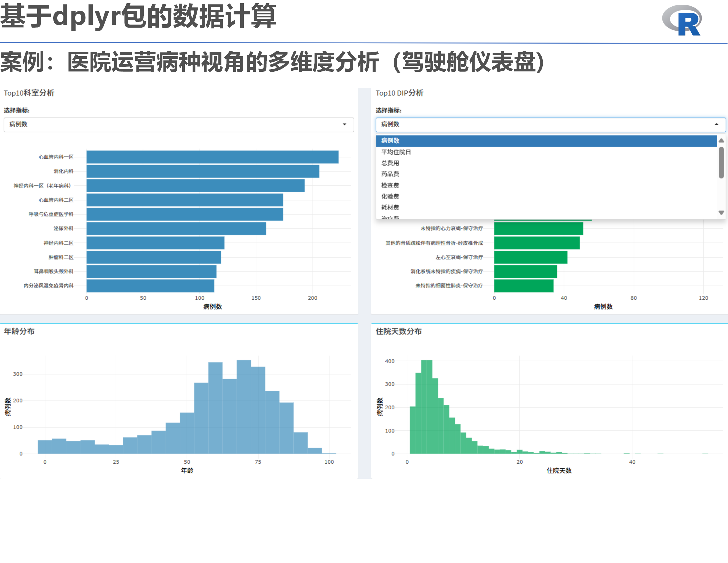Click the 其他的骨质疏松伴有病理性骨折-经皮椎骨成 label
Viewport: 728px width, 563px height.
click(x=434, y=243)
